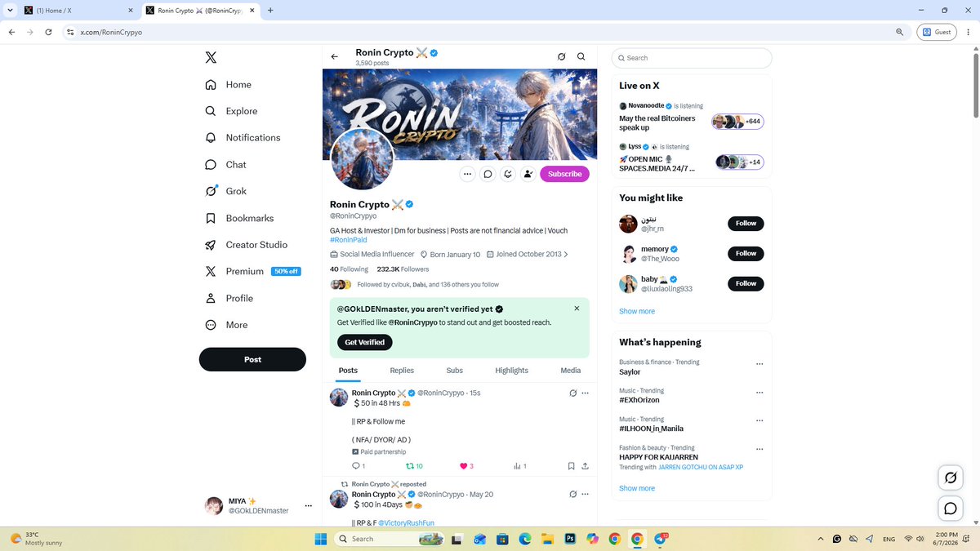Image resolution: width=980 pixels, height=551 pixels.
Task: Open Creator Studio from the sidebar
Action: click(x=246, y=245)
